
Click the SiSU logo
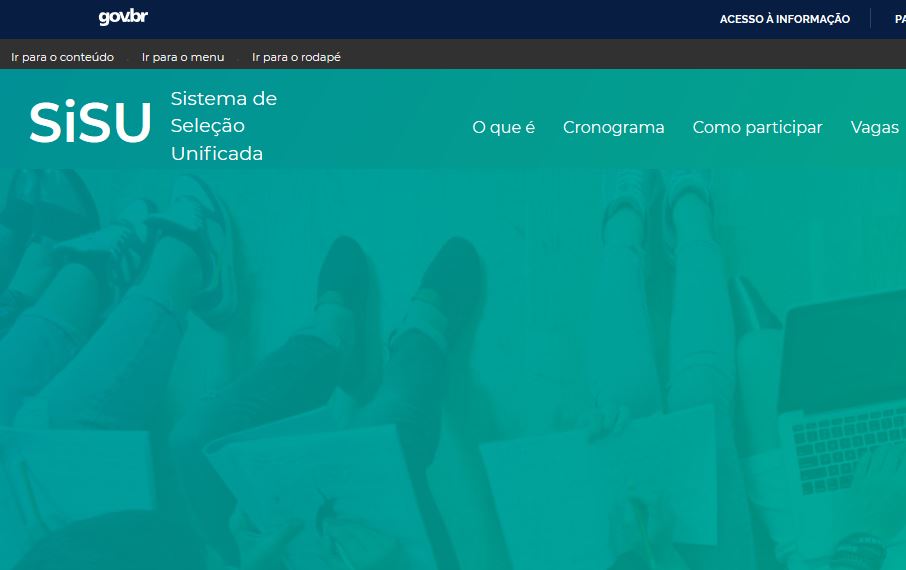pos(90,123)
